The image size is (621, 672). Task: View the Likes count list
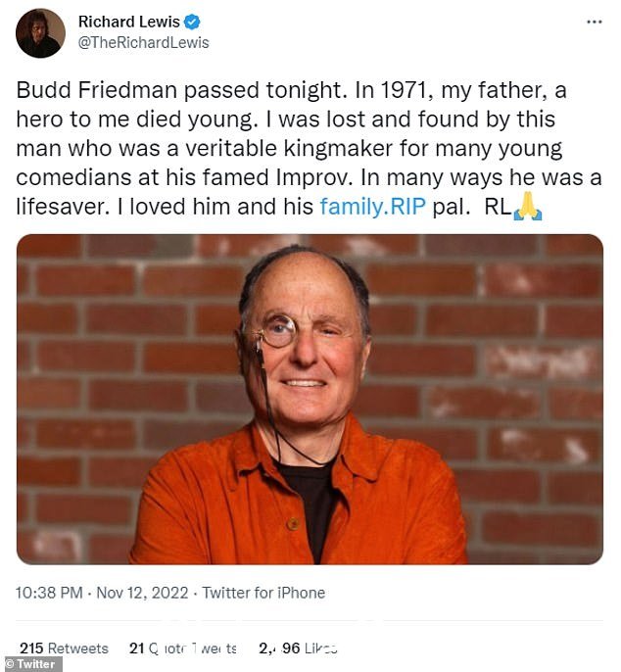pos(298,648)
